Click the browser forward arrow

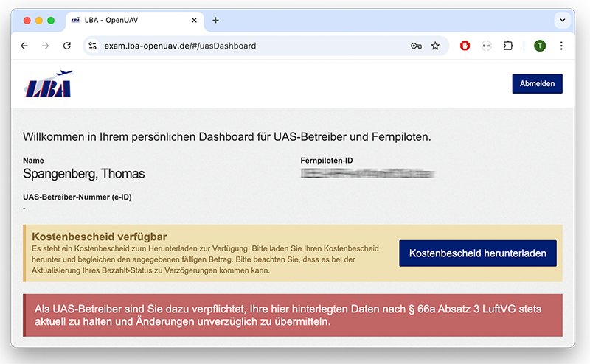tap(46, 46)
